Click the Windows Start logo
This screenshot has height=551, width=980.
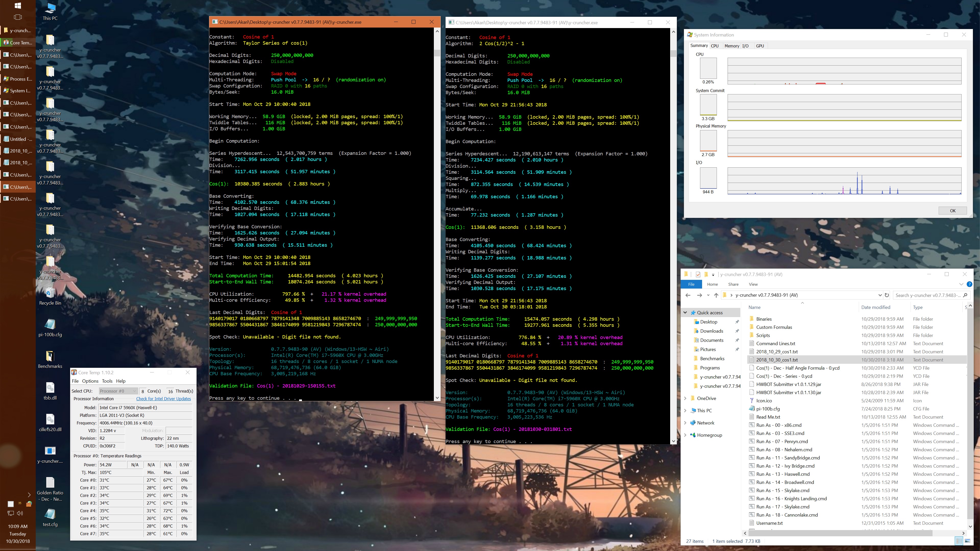pos(18,5)
